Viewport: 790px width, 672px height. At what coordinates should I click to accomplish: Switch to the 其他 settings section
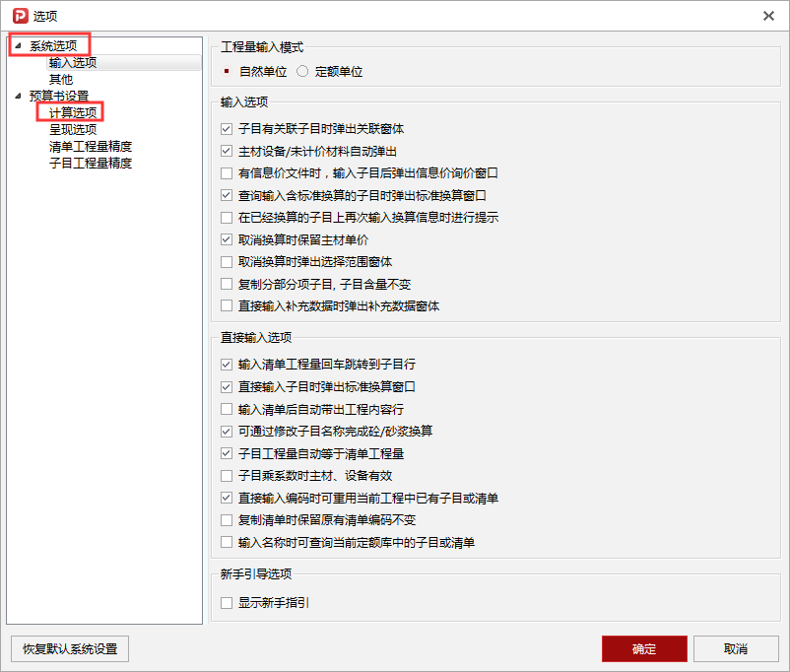60,78
